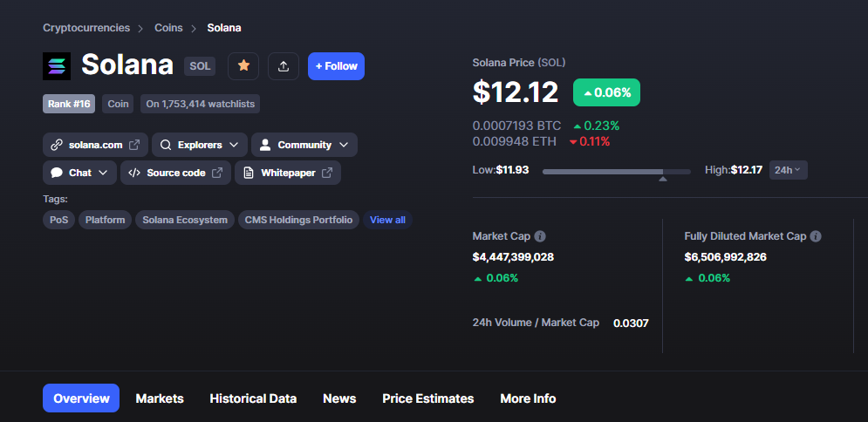Screen dimensions: 868x422
Task: Click the price range triangle marker
Action: click(663, 179)
